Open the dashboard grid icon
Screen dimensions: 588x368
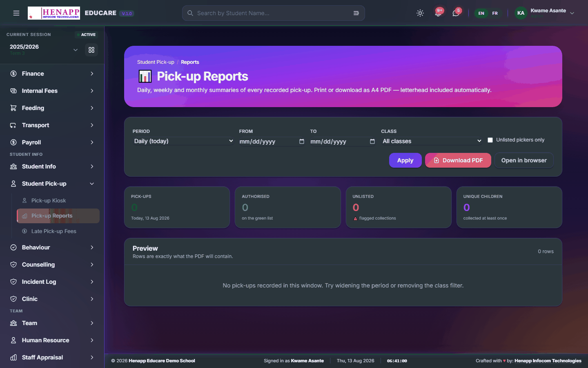pos(91,50)
